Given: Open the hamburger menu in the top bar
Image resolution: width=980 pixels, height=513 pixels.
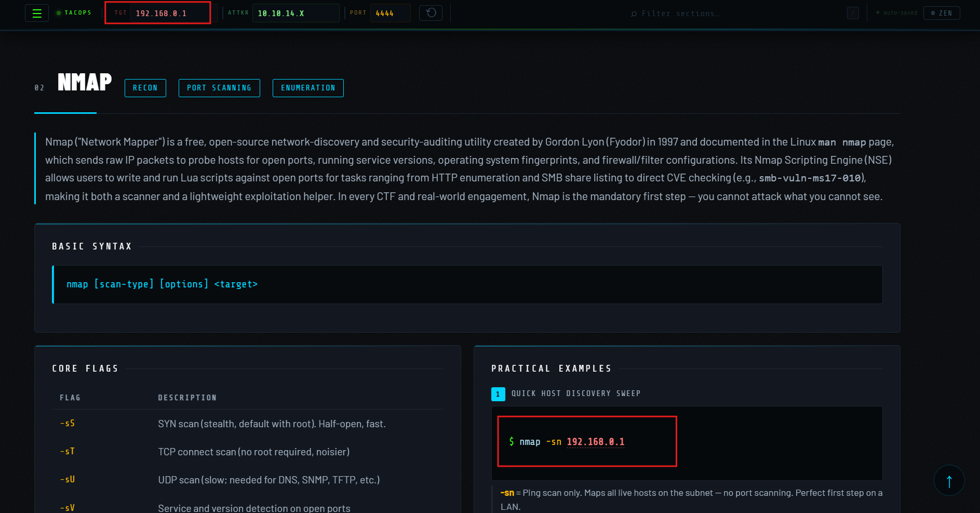Looking at the screenshot, I should point(37,13).
